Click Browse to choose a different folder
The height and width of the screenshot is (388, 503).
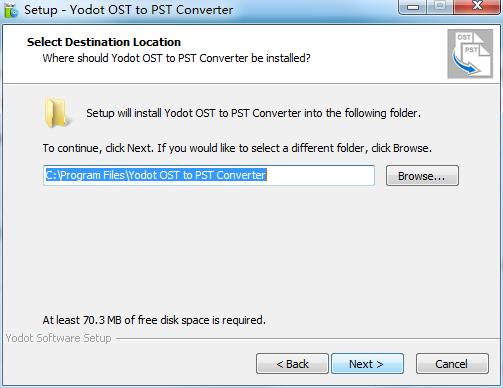[422, 176]
